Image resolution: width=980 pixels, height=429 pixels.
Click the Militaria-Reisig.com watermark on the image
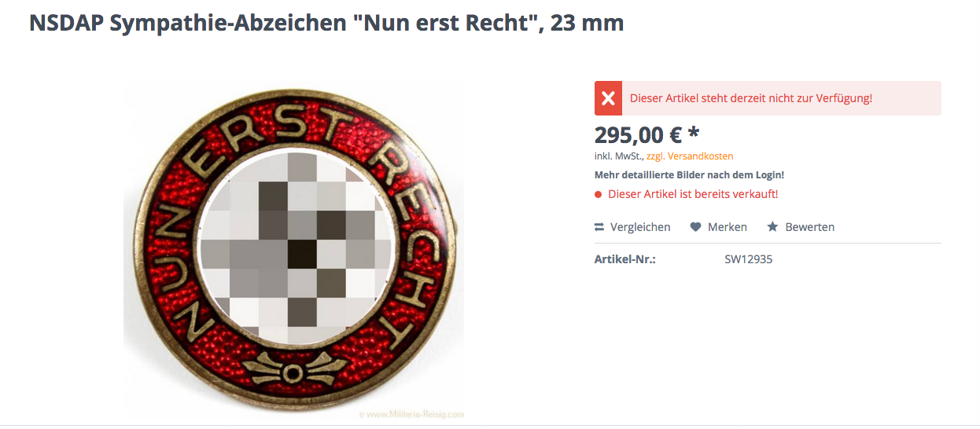point(413,414)
